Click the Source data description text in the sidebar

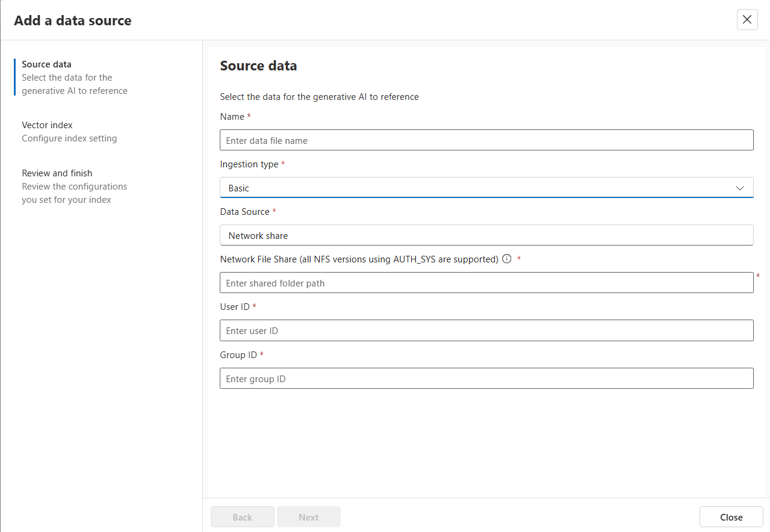[x=74, y=84]
